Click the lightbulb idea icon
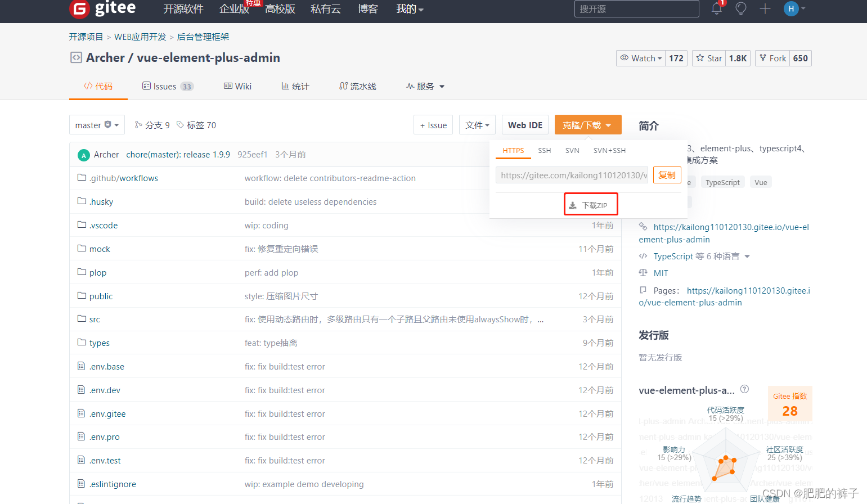Image resolution: width=867 pixels, height=504 pixels. pos(740,8)
